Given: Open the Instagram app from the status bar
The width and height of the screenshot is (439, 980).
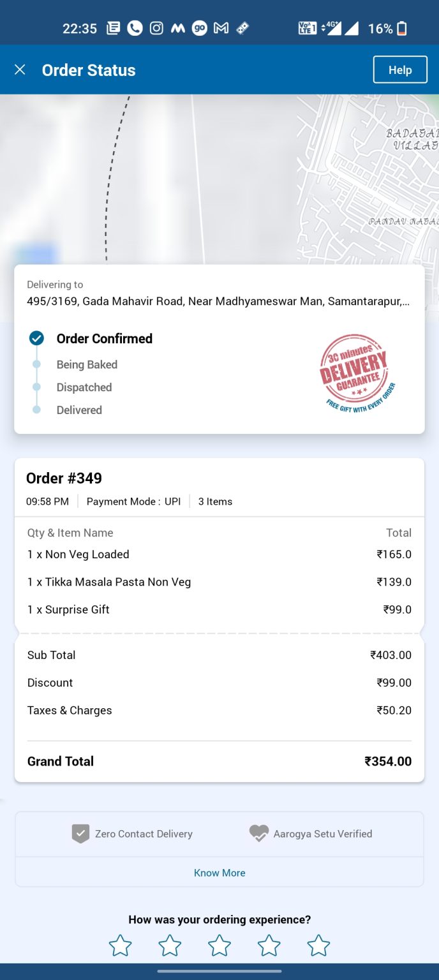Looking at the screenshot, I should click(156, 27).
